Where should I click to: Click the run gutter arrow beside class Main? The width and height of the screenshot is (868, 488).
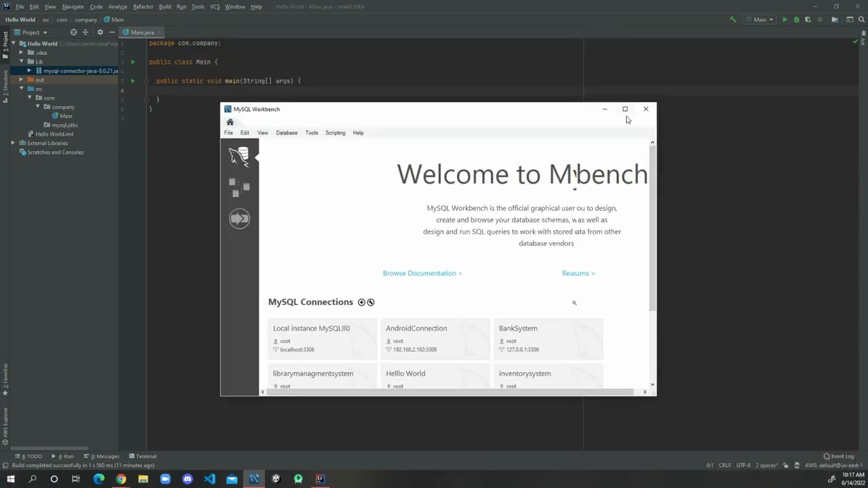(133, 62)
